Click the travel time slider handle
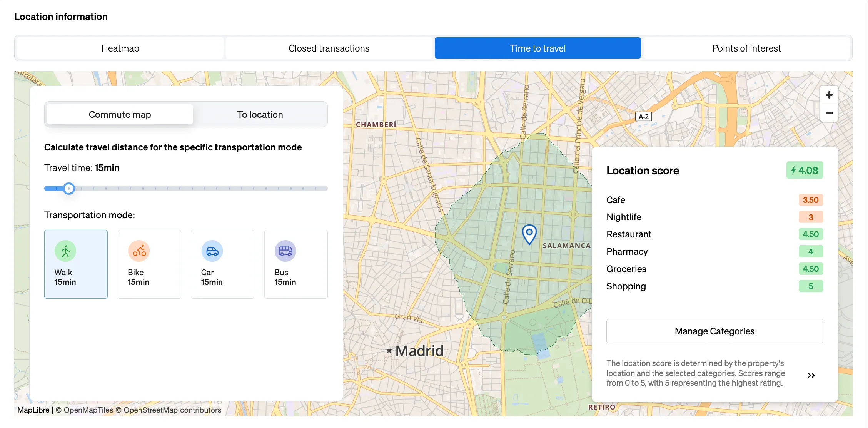This screenshot has height=428, width=868. (69, 189)
